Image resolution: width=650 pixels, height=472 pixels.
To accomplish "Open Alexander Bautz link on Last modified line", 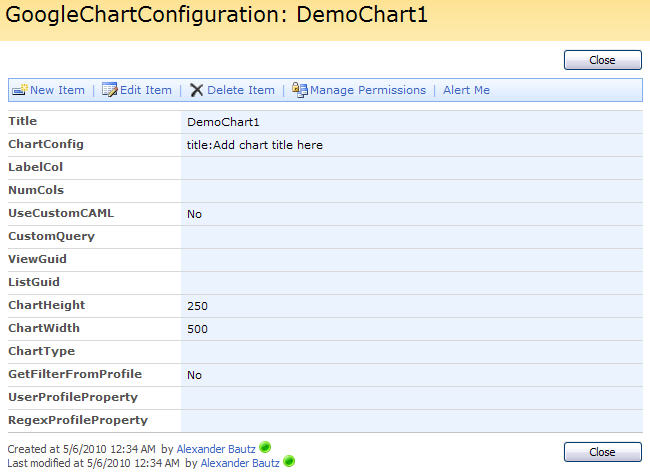I will pos(240,463).
